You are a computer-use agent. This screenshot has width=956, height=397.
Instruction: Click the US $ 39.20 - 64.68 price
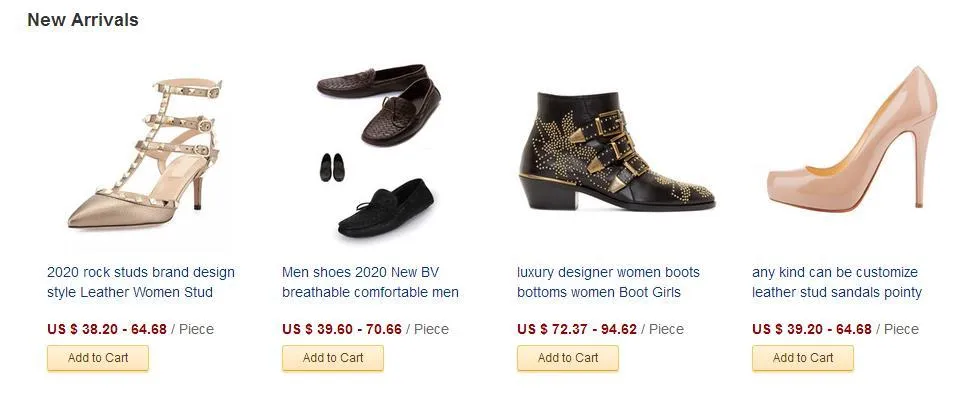click(812, 329)
